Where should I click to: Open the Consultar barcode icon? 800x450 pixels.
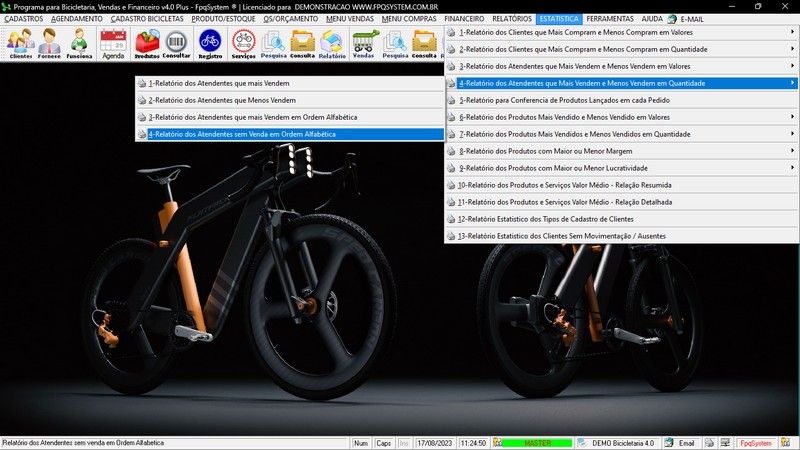(177, 43)
